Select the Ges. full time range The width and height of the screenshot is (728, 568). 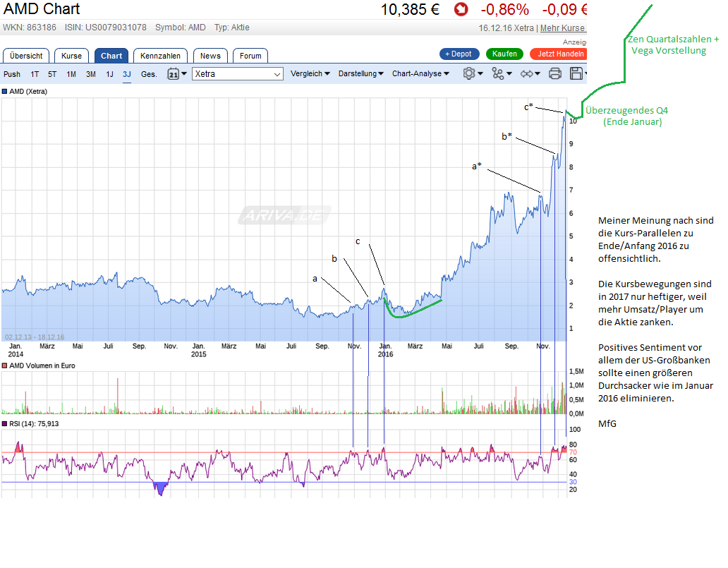coord(149,74)
